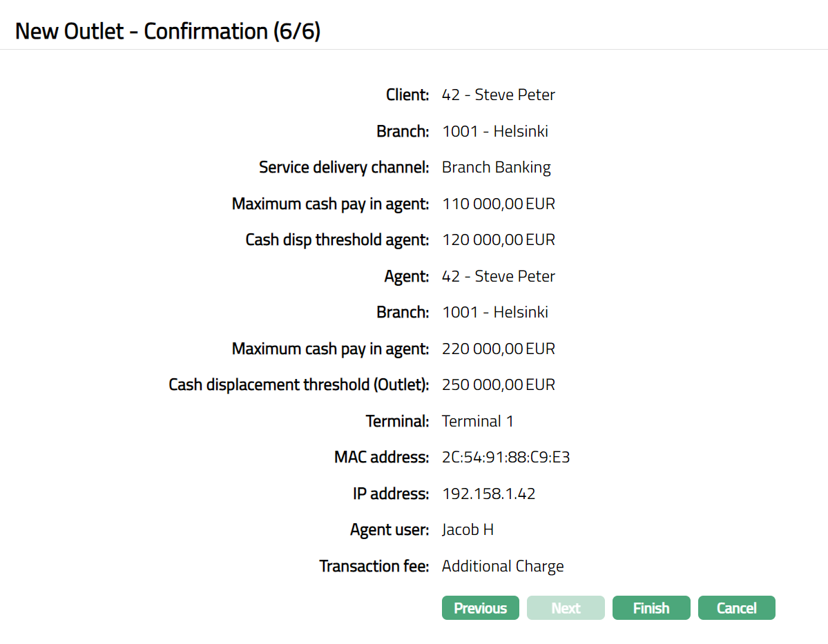The height and width of the screenshot is (644, 828).
Task: Click the Service delivery channel label
Action: point(344,167)
